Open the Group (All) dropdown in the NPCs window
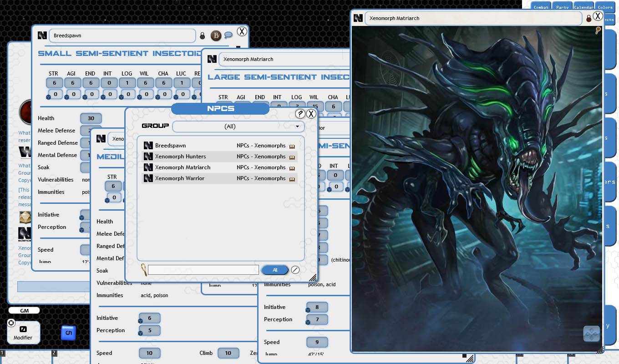The width and height of the screenshot is (619, 364). click(x=238, y=126)
